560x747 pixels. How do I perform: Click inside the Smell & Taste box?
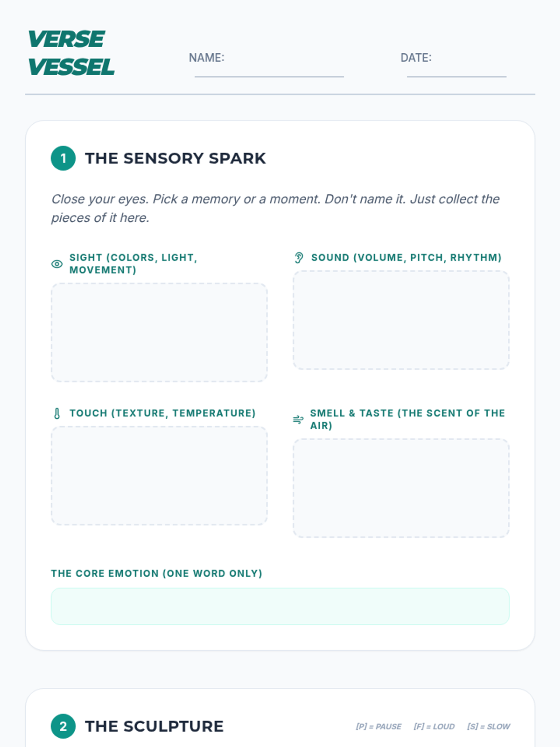click(x=401, y=488)
